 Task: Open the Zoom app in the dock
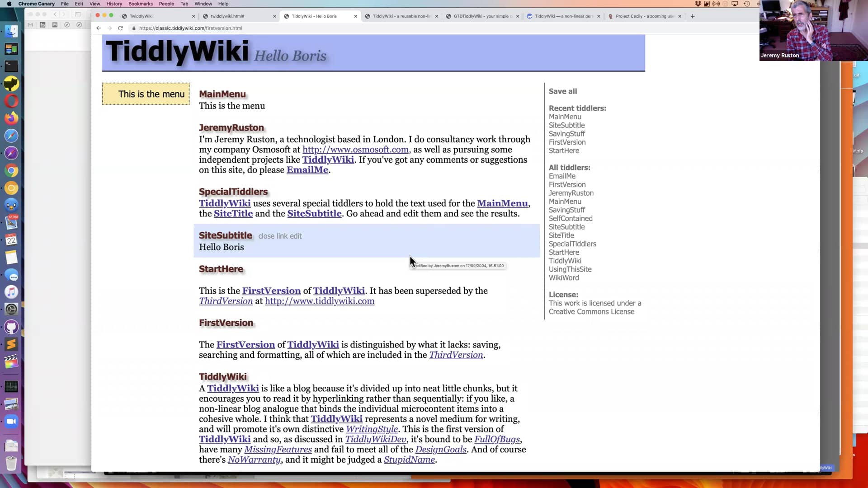(x=11, y=422)
